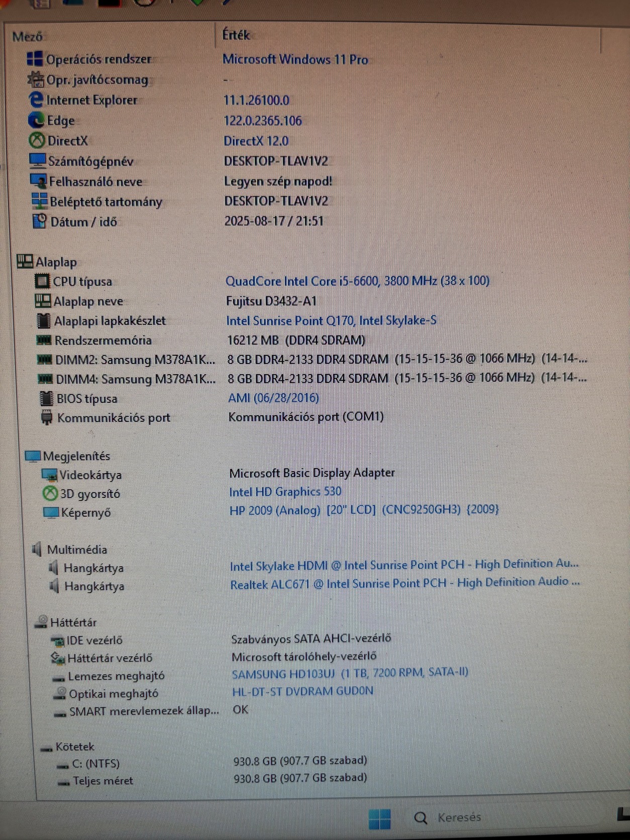Click the Internet Explorer row icon
Screen dimensions: 630x840
36,99
